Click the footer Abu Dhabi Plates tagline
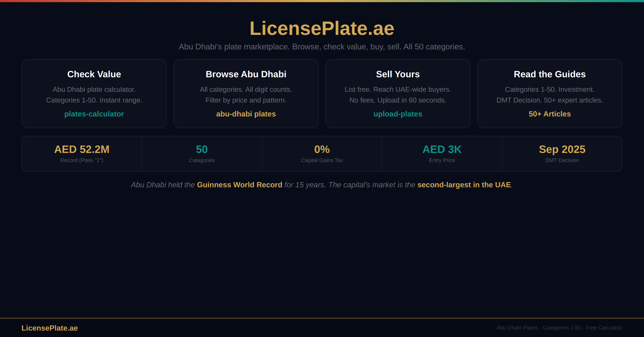The height and width of the screenshot is (337, 644). click(559, 328)
